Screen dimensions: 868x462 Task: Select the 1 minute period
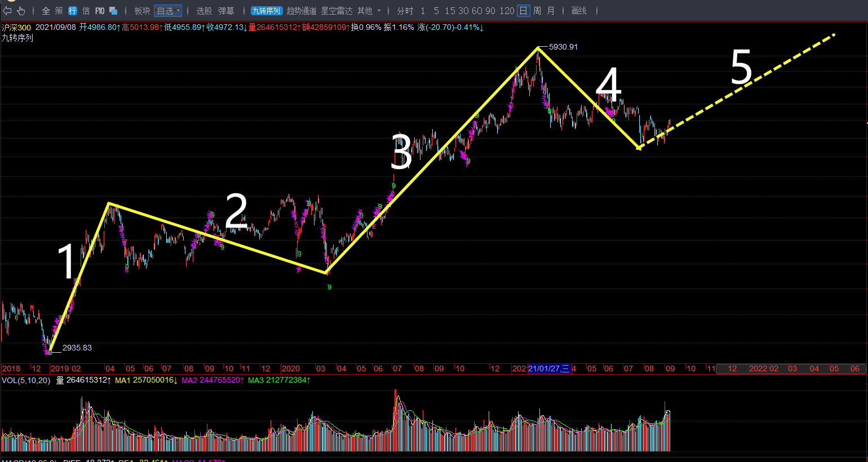tap(423, 11)
